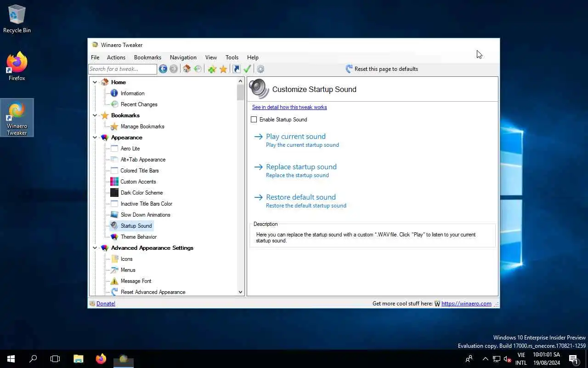Select the Dark Color Scheme item
Image resolution: width=588 pixels, height=368 pixels.
[x=141, y=193]
